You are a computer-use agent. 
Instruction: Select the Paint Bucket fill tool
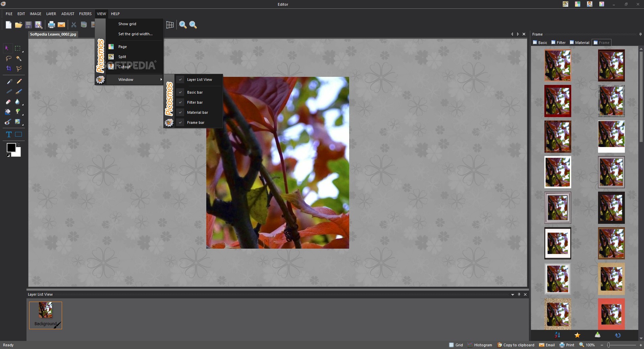8,112
